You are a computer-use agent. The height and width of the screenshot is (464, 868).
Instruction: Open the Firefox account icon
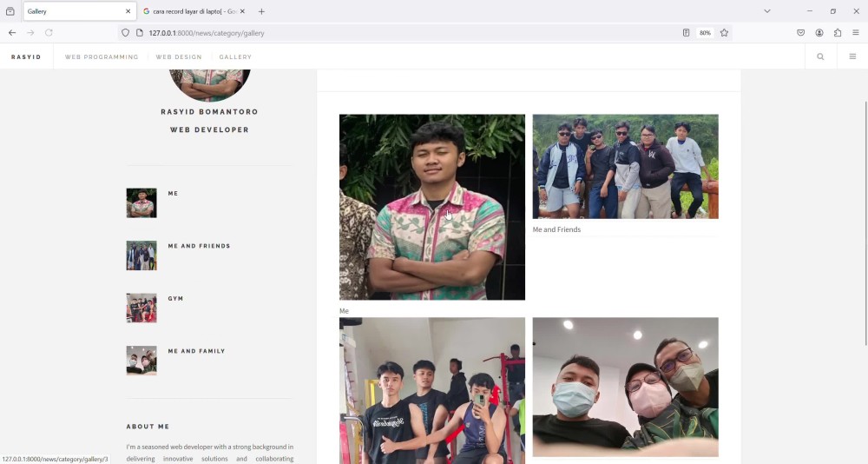[x=819, y=33]
